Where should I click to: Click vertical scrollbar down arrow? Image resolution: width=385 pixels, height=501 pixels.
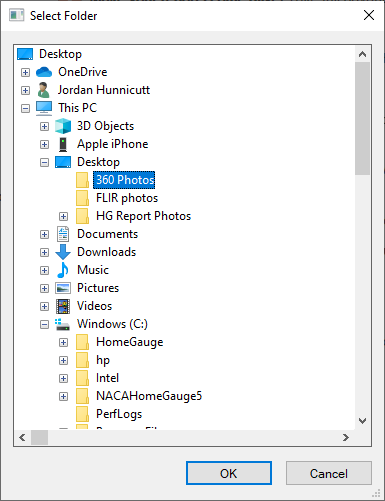coord(362,421)
